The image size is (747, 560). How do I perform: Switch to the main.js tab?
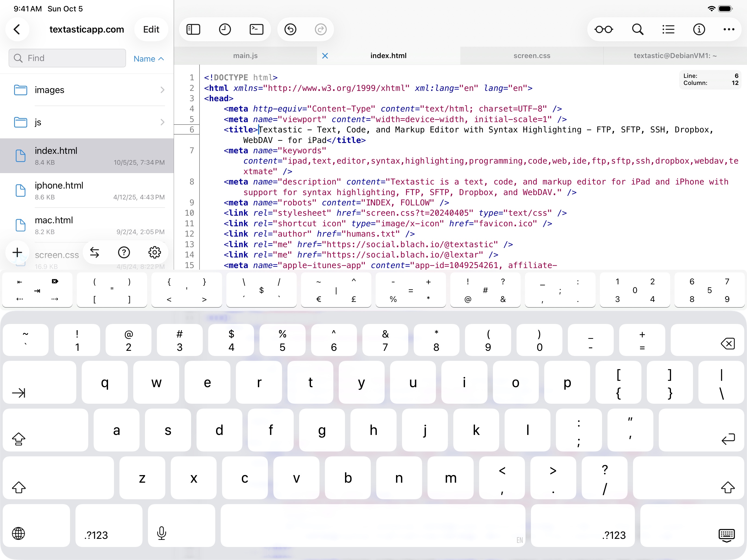pyautogui.click(x=245, y=56)
